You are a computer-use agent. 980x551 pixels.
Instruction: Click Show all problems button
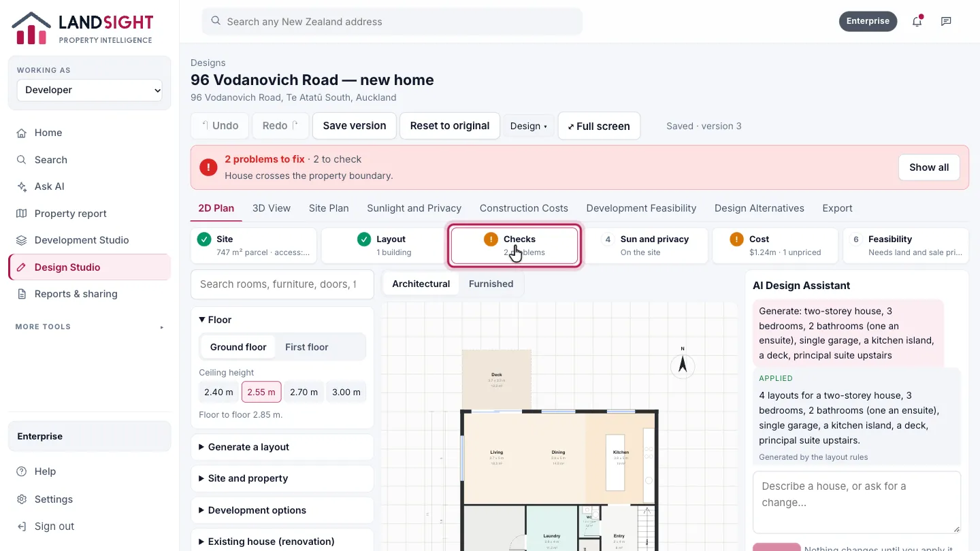click(929, 167)
